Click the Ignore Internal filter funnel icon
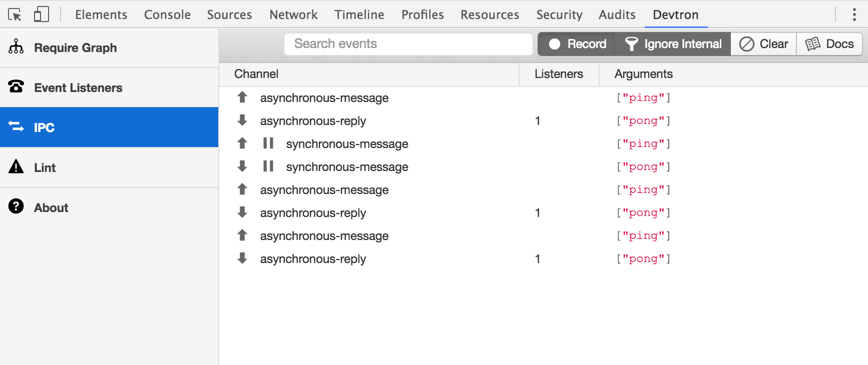The width and height of the screenshot is (868, 365). pos(632,44)
